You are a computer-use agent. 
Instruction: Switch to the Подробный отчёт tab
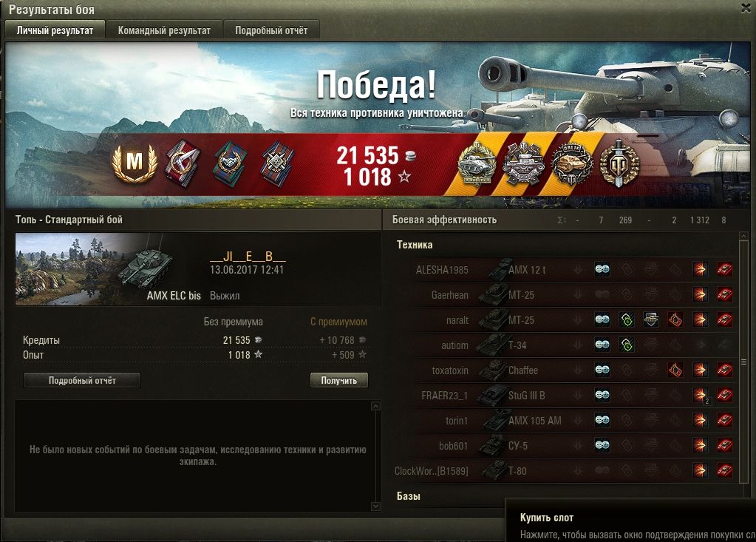coord(271,30)
